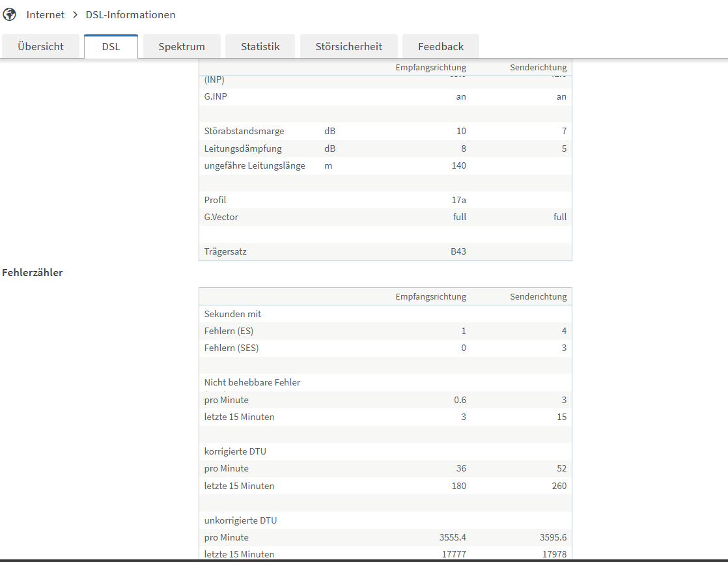The height and width of the screenshot is (562, 728).
Task: Click Empfangsrichtung header in Fehlerzähler table
Action: 431,297
